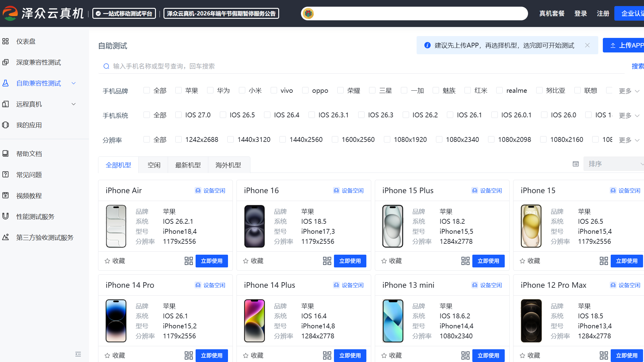Viewport: 644px width, 362px height.
Task: Click the 第三方验收测试服务 sidebar icon
Action: [x=5, y=237]
